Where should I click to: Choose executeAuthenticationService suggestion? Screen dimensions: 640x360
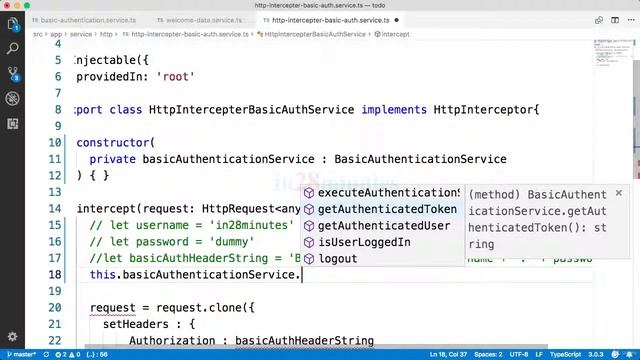coord(382,193)
